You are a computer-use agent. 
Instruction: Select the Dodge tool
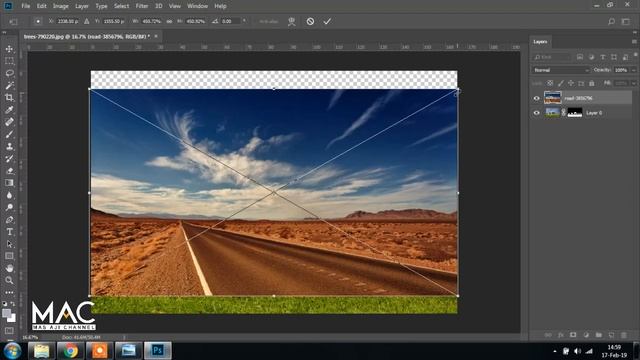click(x=9, y=207)
